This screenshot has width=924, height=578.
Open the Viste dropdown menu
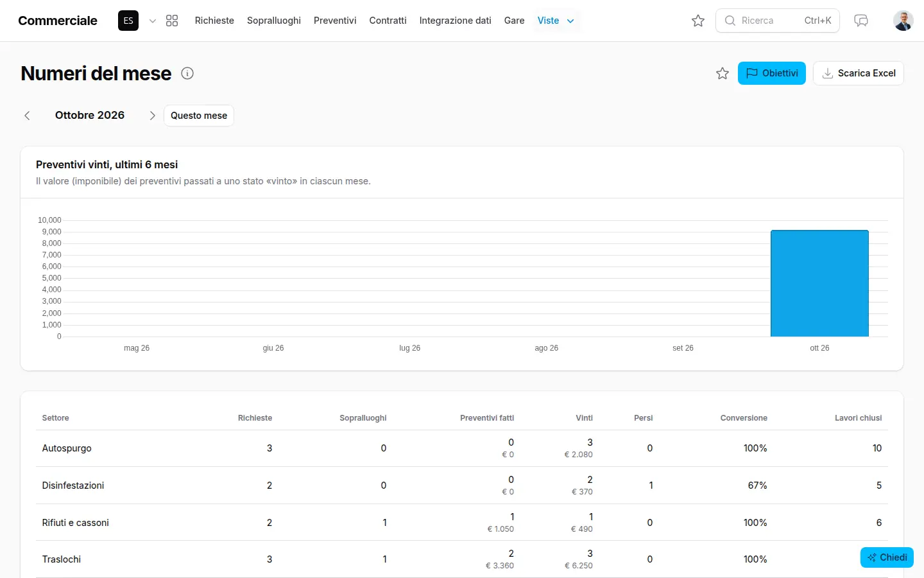pyautogui.click(x=556, y=21)
